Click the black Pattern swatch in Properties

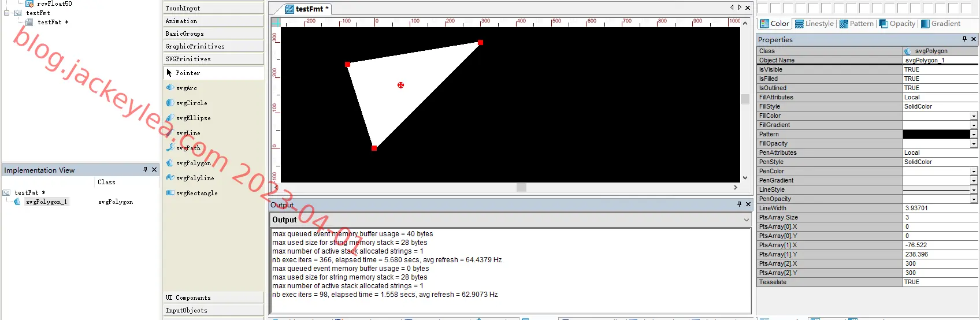point(936,134)
